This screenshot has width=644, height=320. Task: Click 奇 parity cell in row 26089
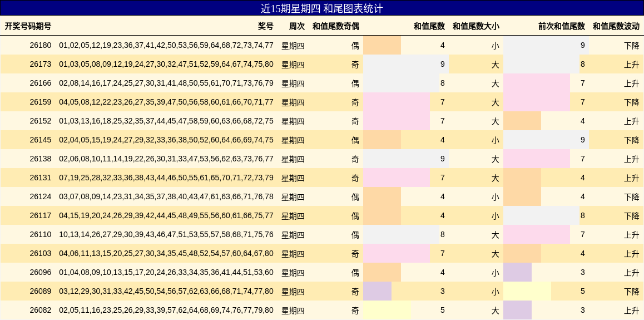[355, 291]
